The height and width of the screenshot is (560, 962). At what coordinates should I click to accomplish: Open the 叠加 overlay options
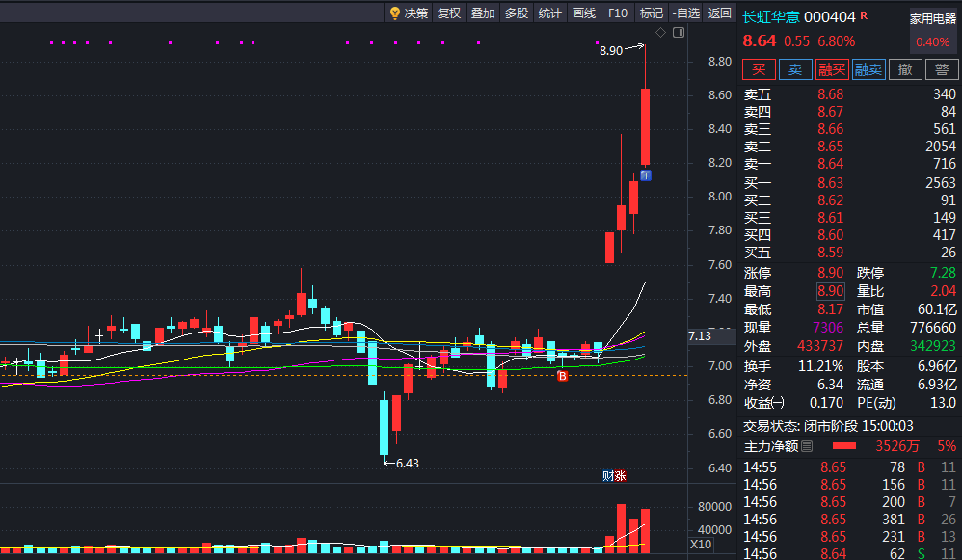(483, 13)
